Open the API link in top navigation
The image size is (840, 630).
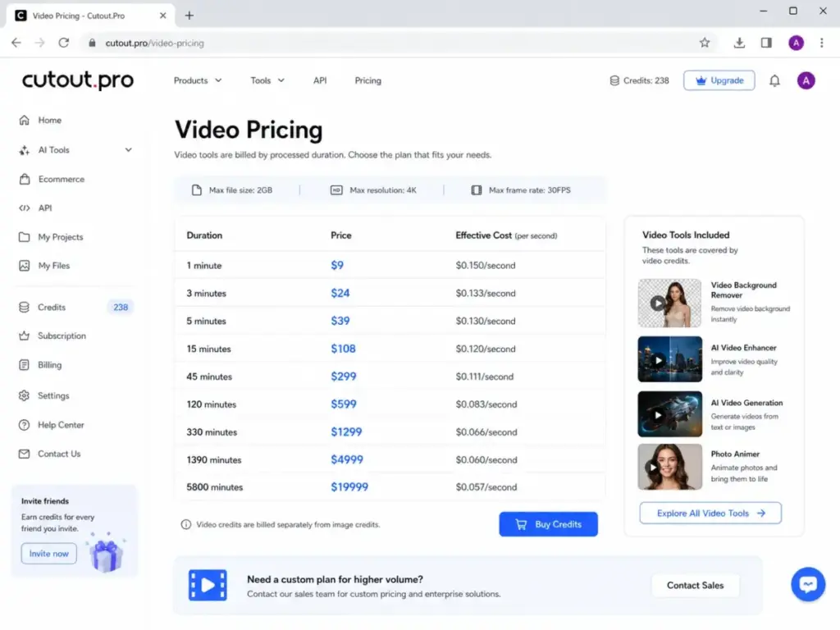pyautogui.click(x=320, y=80)
